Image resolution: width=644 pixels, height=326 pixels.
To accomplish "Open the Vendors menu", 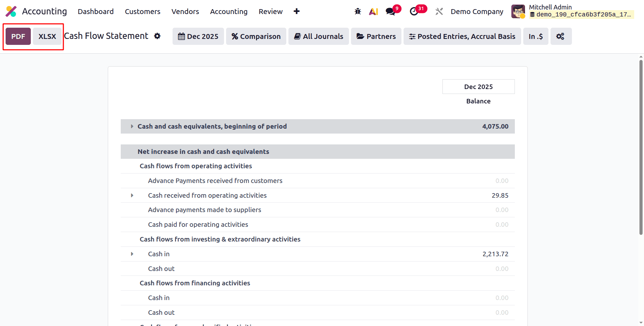I will pyautogui.click(x=185, y=11).
